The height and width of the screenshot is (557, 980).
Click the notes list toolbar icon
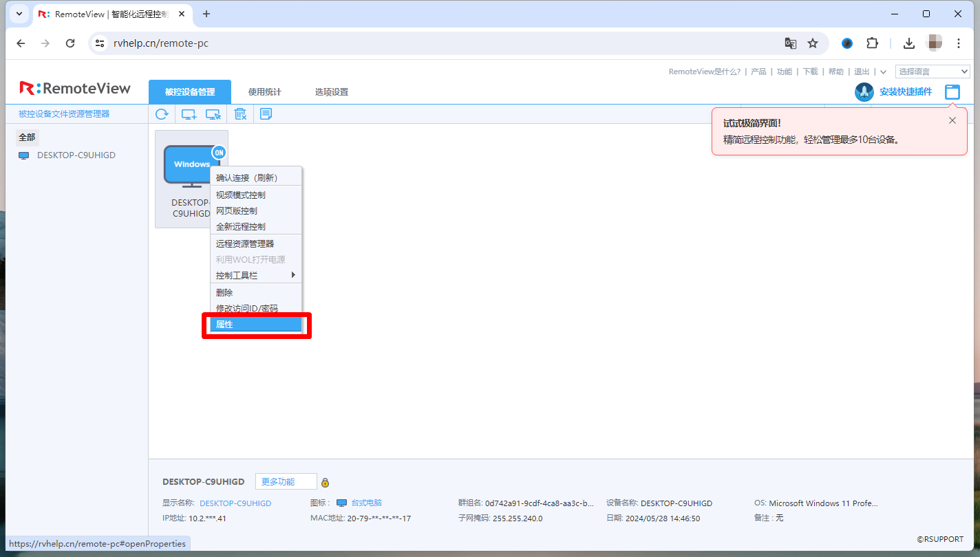pos(266,114)
